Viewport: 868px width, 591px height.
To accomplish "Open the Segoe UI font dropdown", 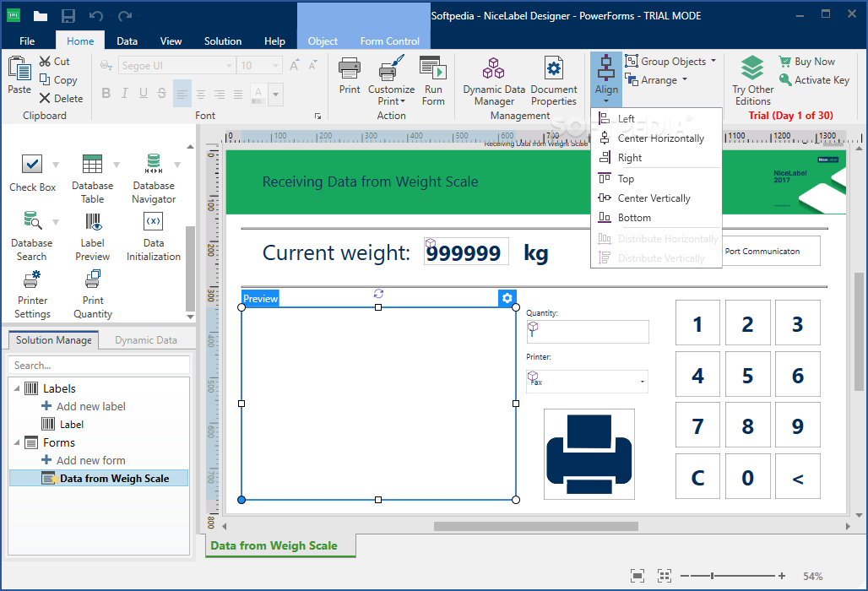I will tap(229, 66).
